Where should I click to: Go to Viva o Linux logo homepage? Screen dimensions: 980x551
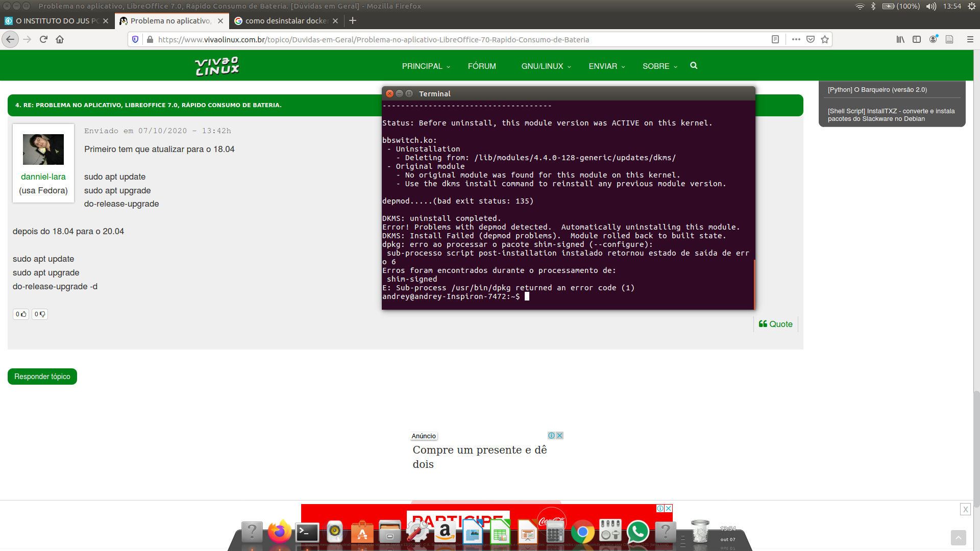[217, 66]
